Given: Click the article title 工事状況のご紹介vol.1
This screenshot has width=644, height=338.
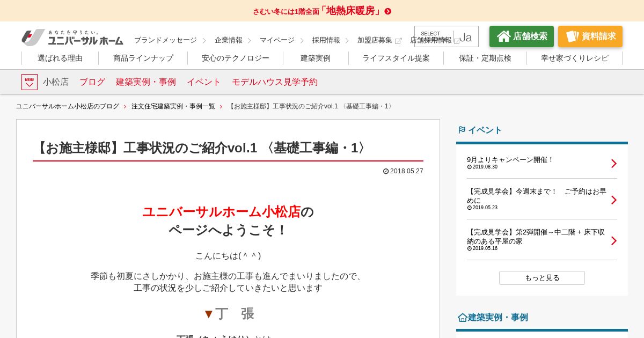Looking at the screenshot, I should (x=201, y=148).
